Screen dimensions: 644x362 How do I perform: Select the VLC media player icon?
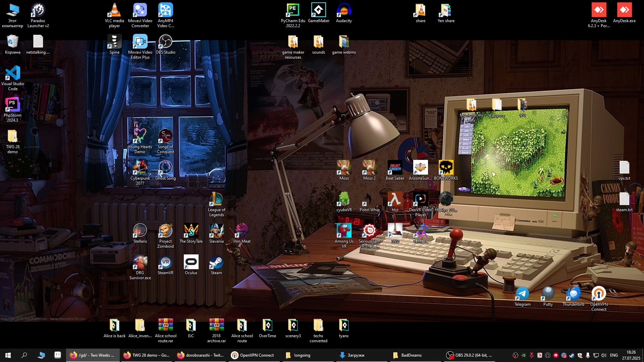(114, 10)
